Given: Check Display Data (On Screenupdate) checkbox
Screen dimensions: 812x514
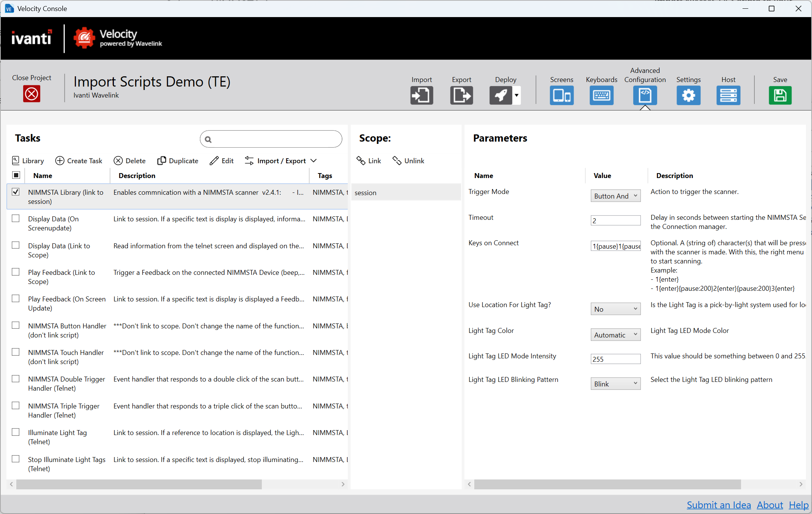Looking at the screenshot, I should coord(16,218).
